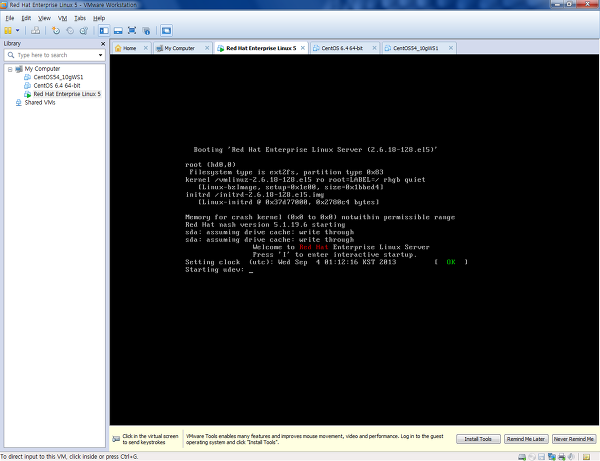
Task: Click the sound card status icon
Action: 571,457
